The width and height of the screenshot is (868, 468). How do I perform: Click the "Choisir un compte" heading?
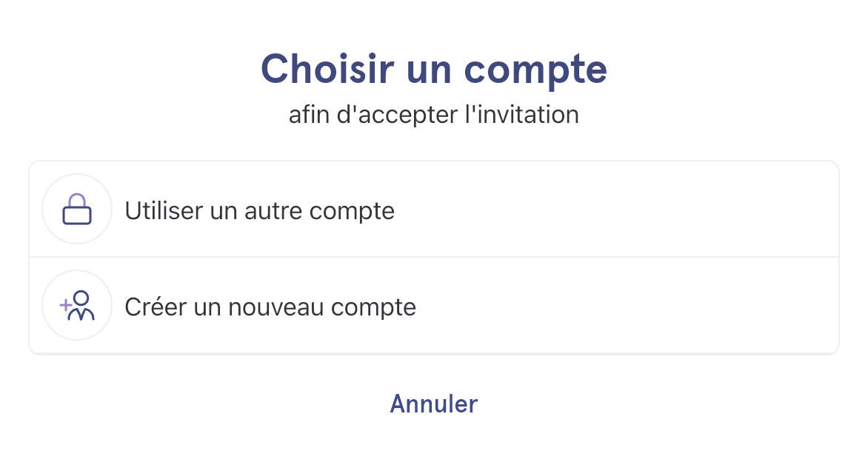point(434,70)
